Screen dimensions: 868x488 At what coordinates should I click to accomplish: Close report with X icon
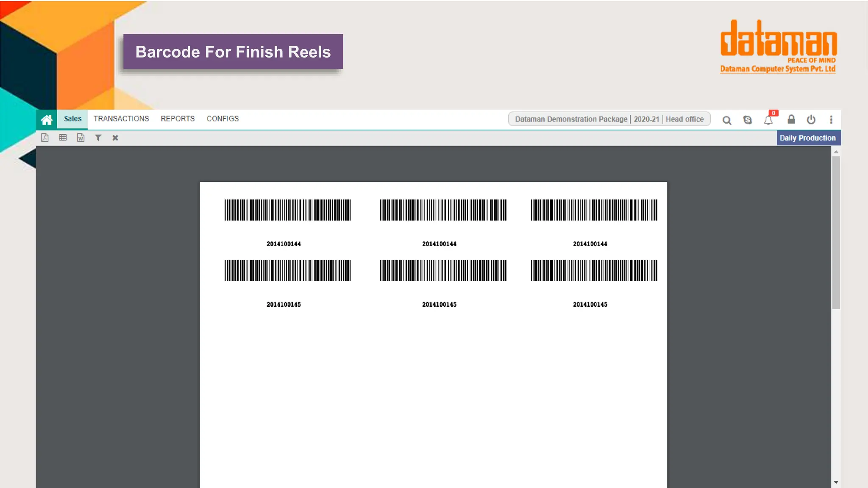115,138
